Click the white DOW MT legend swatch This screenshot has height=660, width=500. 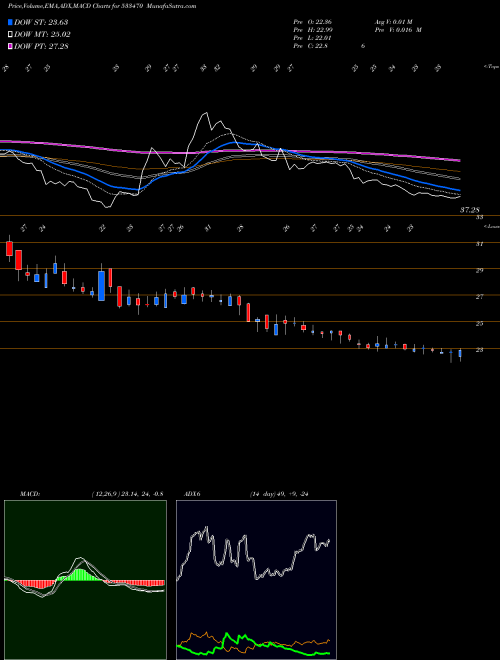coord(10,35)
